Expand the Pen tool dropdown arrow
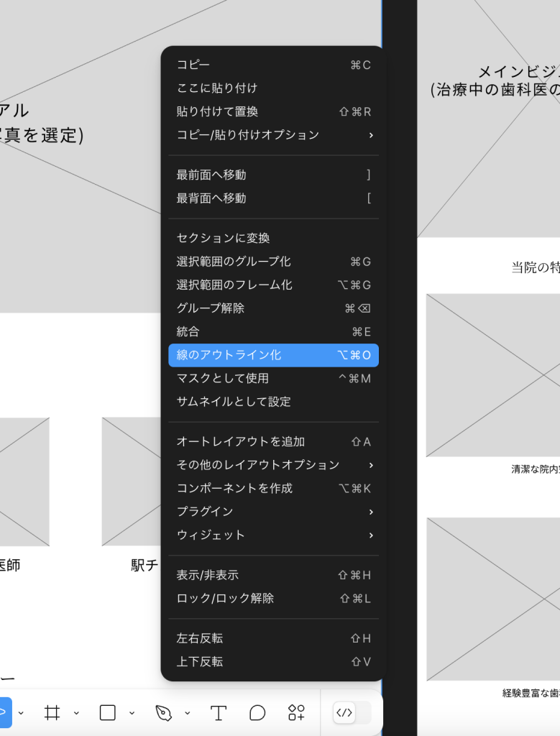Image resolution: width=560 pixels, height=736 pixels. coord(187,713)
